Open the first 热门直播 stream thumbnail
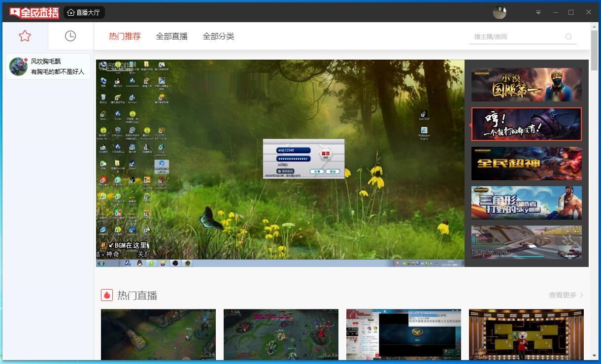This screenshot has height=364, width=601. [x=158, y=334]
